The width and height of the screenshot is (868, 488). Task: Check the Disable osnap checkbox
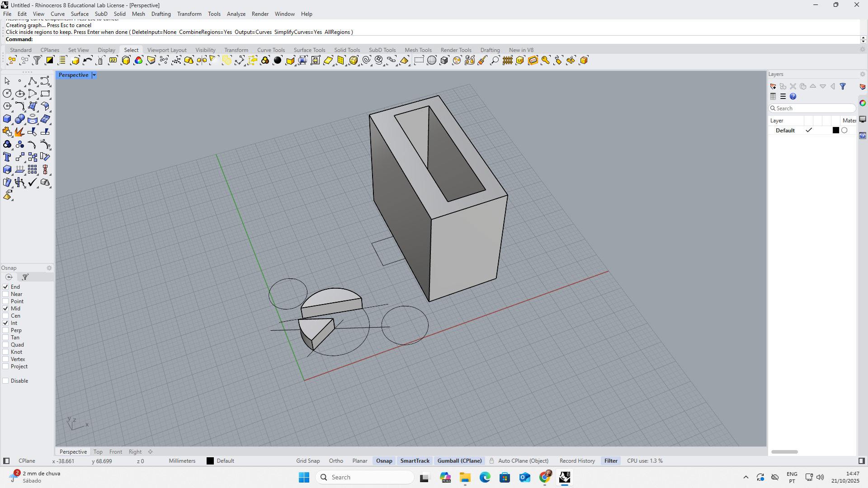point(6,381)
